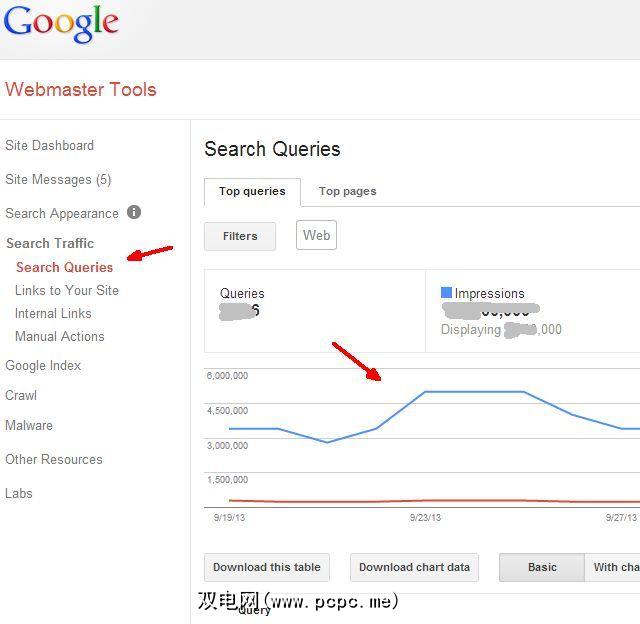Click the 4,500,000 axis label
The height and width of the screenshot is (624, 640).
tap(227, 411)
